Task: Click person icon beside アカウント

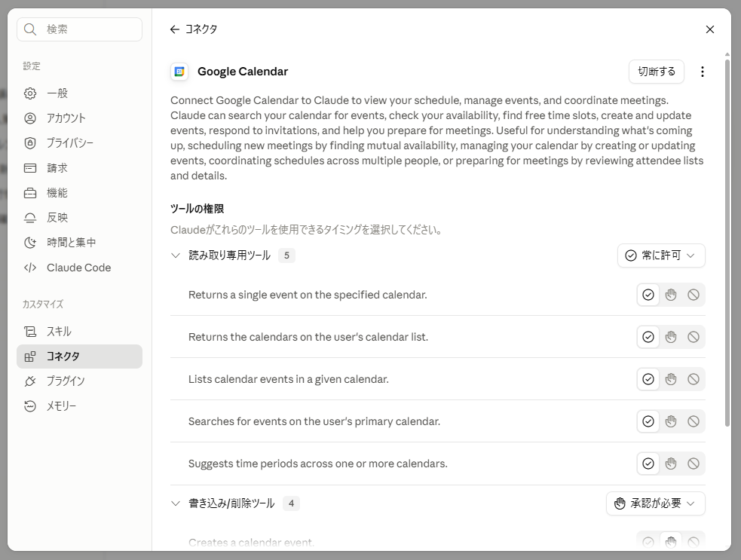Action: pos(30,118)
